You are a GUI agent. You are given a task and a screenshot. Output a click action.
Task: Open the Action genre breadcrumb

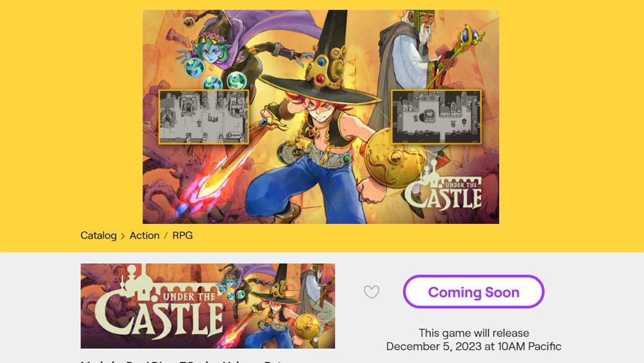(144, 236)
